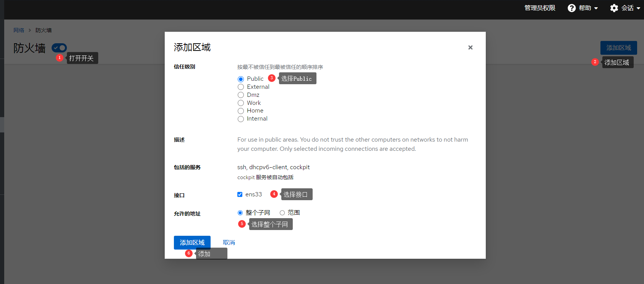Click the 防火墙 page heading
The height and width of the screenshot is (284, 644).
click(29, 48)
